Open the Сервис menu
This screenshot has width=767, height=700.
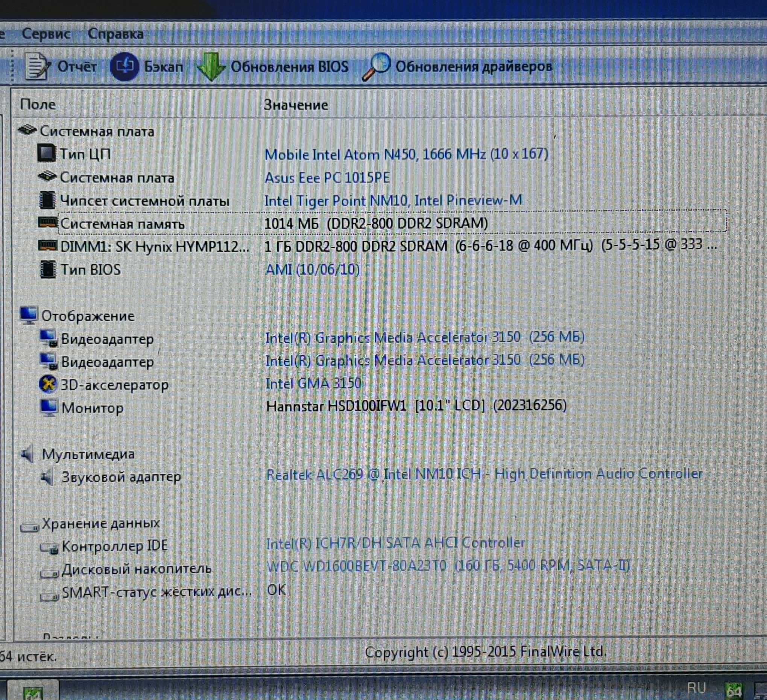click(46, 34)
